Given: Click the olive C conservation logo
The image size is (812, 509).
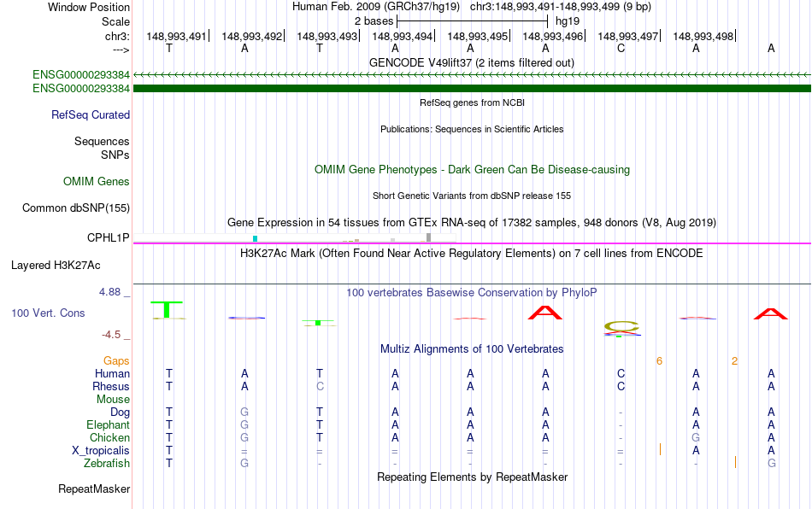Looking at the screenshot, I should [621, 326].
